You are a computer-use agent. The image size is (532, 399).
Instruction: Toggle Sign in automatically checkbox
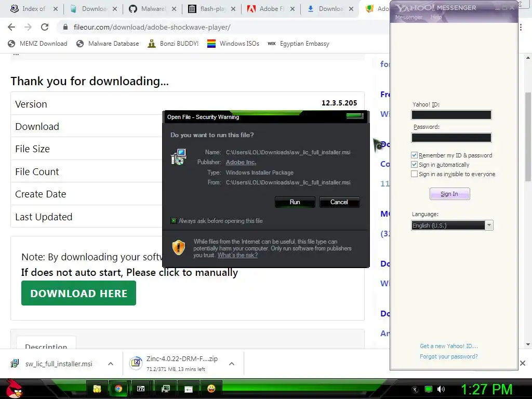pyautogui.click(x=414, y=165)
